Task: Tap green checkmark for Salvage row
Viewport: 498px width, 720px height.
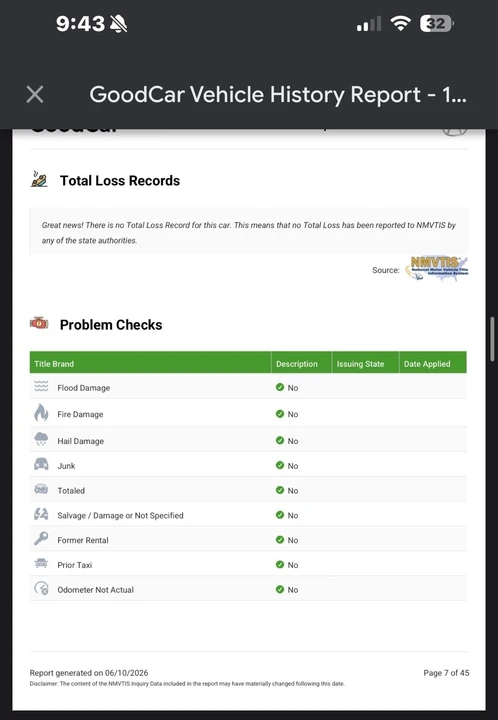Action: (x=280, y=515)
